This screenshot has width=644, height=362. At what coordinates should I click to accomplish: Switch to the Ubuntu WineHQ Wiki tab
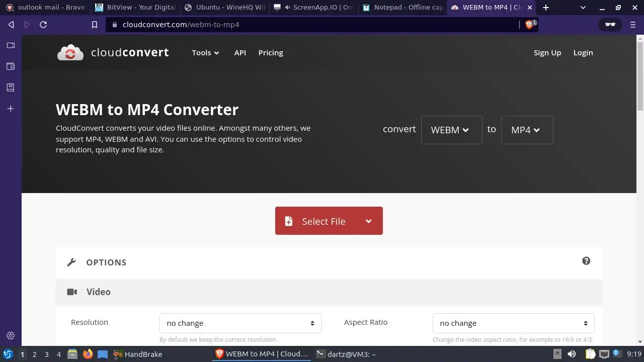[x=224, y=8]
